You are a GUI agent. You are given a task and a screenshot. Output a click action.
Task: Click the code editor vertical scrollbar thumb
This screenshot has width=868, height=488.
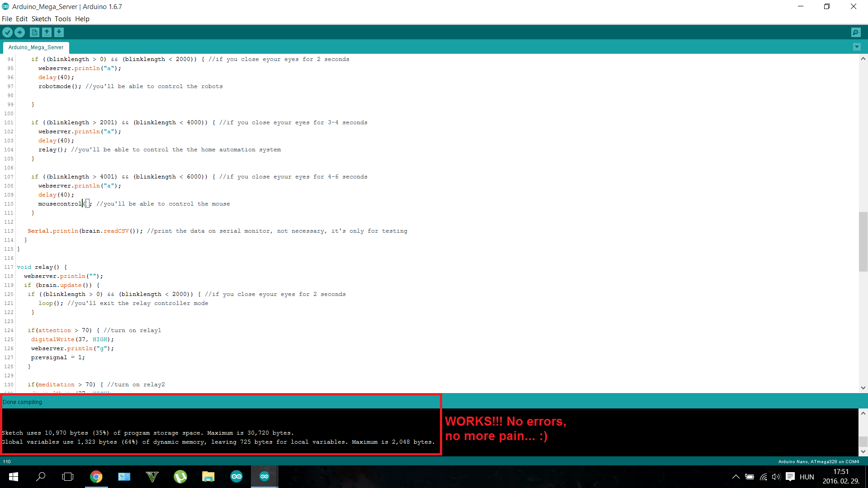pos(863,242)
